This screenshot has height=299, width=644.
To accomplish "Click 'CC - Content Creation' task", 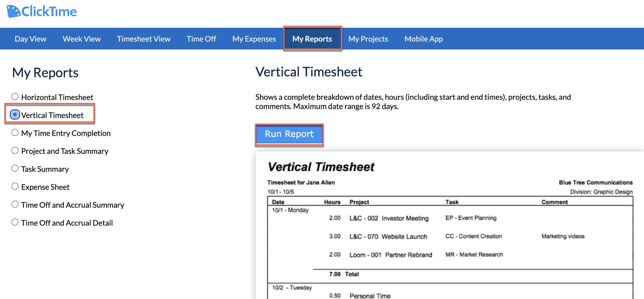I will (x=474, y=236).
